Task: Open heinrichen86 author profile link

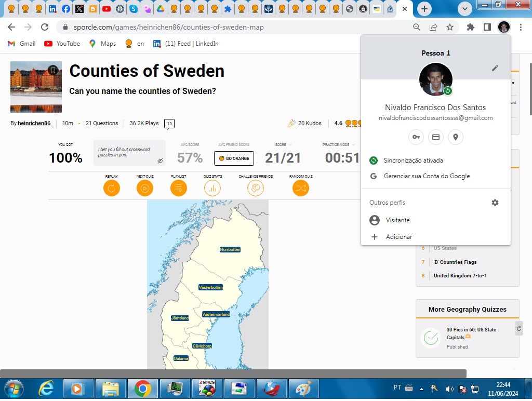Action: tap(34, 123)
